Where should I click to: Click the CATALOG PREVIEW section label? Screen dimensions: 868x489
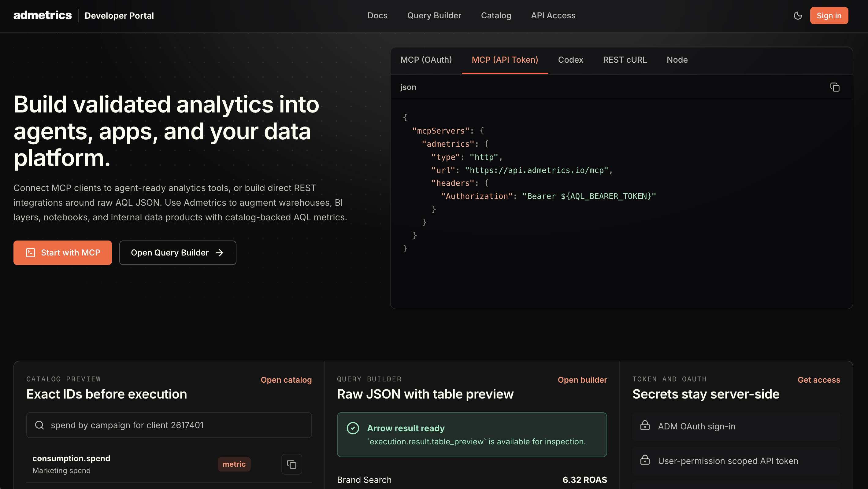tap(64, 379)
